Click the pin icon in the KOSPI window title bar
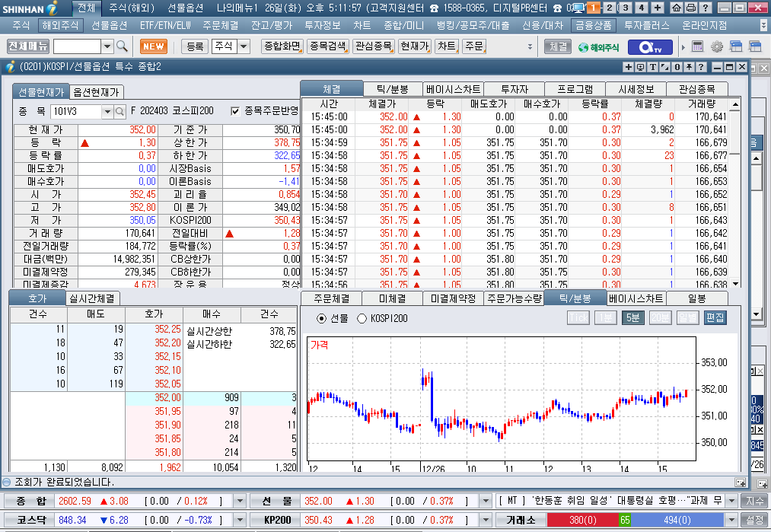This screenshot has width=771, height=532. point(690,67)
